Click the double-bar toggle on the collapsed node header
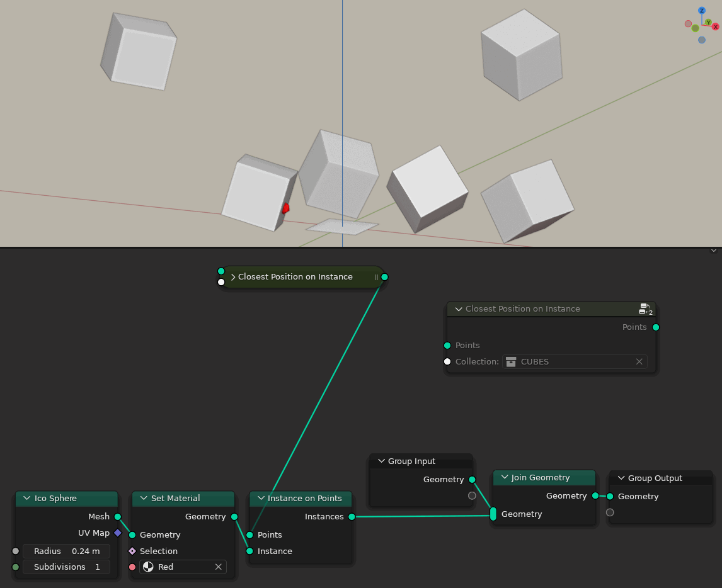This screenshot has width=722, height=588. 375,277
